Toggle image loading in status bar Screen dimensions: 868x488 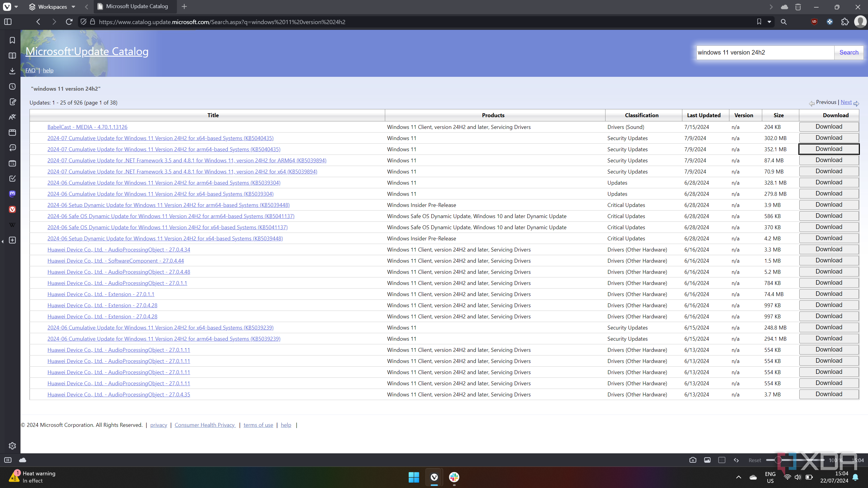(707, 460)
